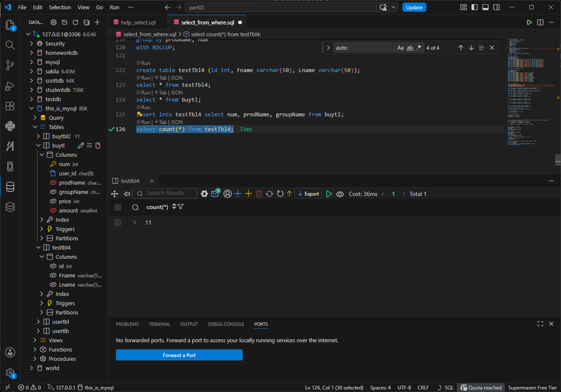Click the result panel settings gear

tap(204, 194)
